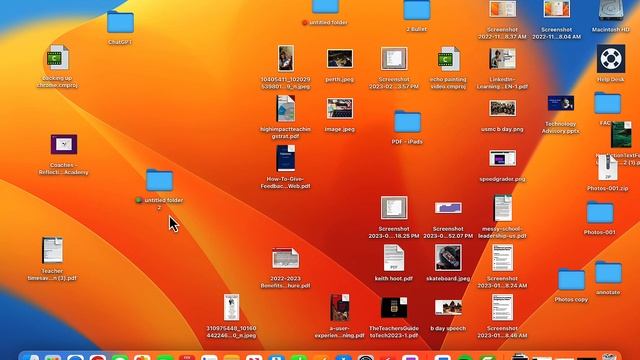Select backing up chrome.cmproj file

coord(58,58)
